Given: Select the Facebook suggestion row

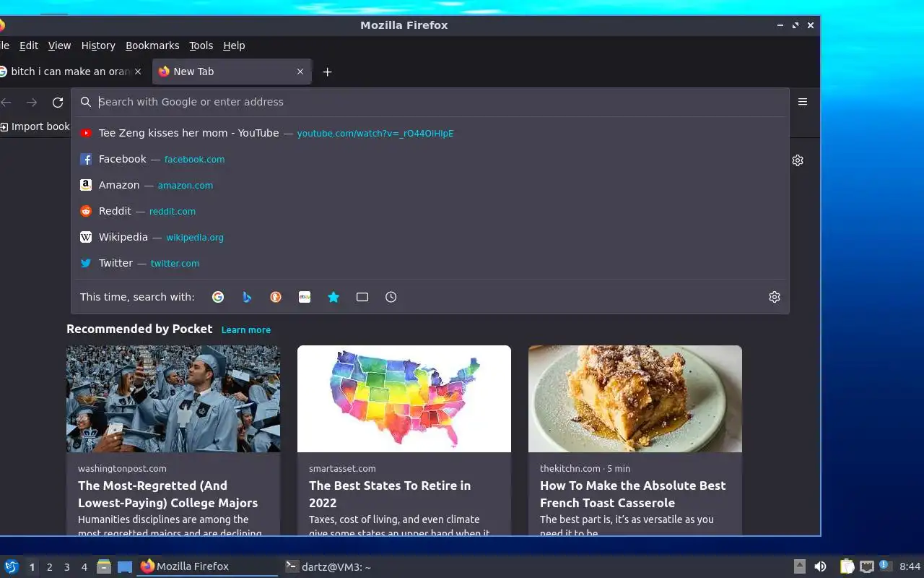Looking at the screenshot, I should pyautogui.click(x=430, y=159).
